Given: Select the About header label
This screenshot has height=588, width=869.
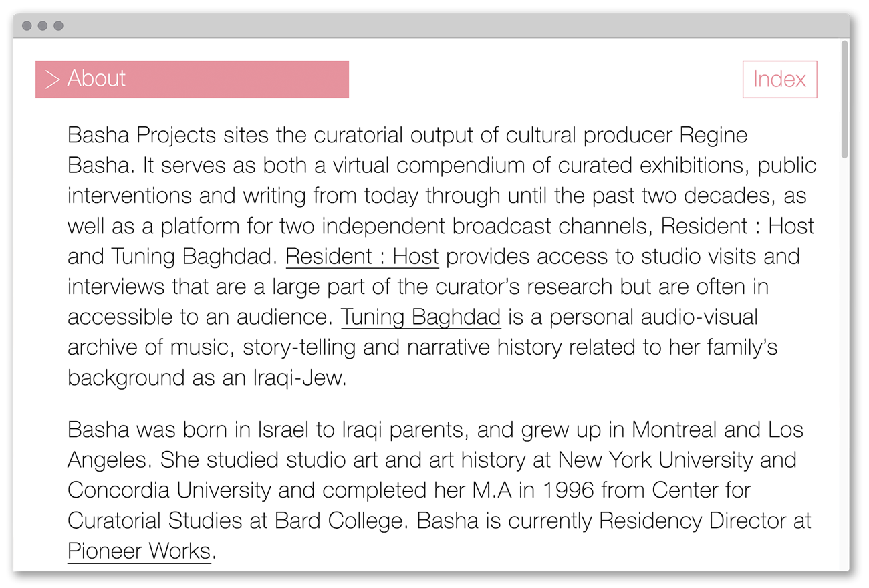Looking at the screenshot, I should click(x=96, y=79).
